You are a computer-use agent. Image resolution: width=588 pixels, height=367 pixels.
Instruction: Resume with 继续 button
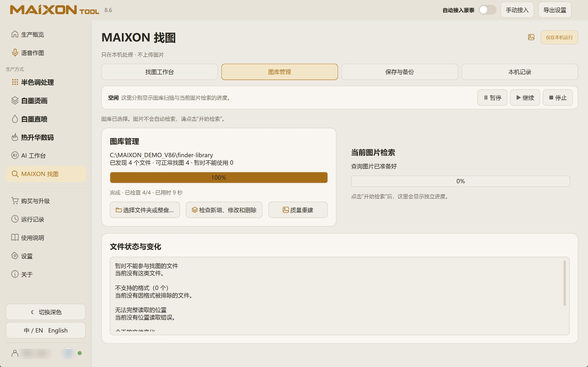(x=525, y=98)
